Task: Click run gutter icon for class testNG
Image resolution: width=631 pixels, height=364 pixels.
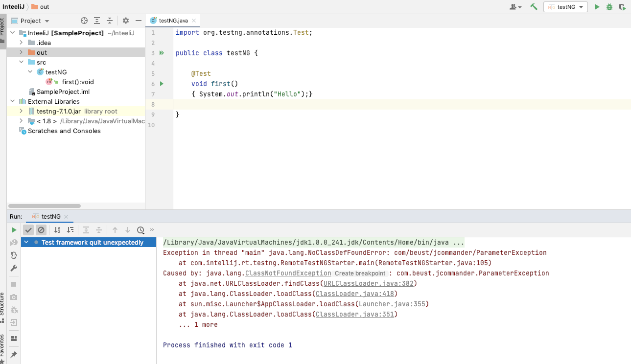Action: (162, 53)
